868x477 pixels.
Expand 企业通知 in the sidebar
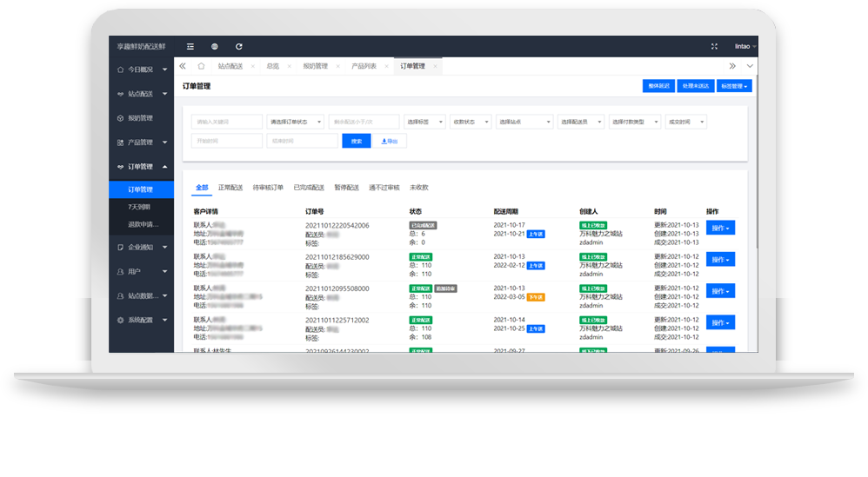click(x=142, y=248)
